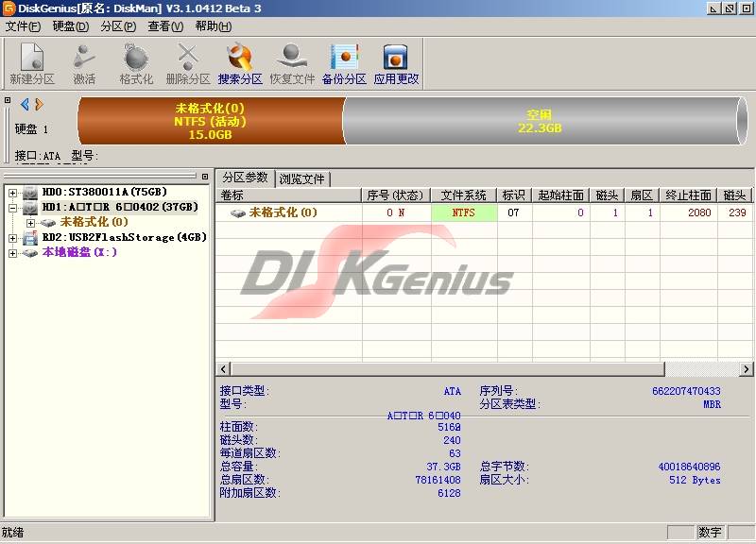756x544 pixels.
Task: Switch to the 浏览文件 tab
Action: click(x=301, y=179)
